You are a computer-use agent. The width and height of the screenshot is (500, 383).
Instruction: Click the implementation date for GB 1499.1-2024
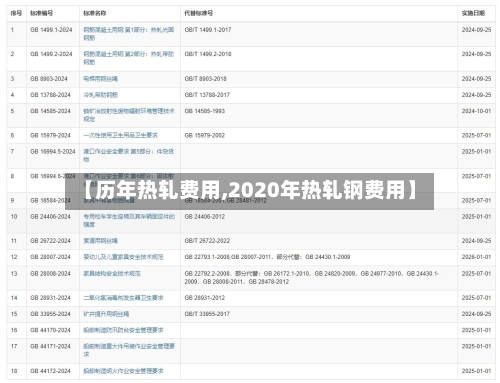point(476,30)
